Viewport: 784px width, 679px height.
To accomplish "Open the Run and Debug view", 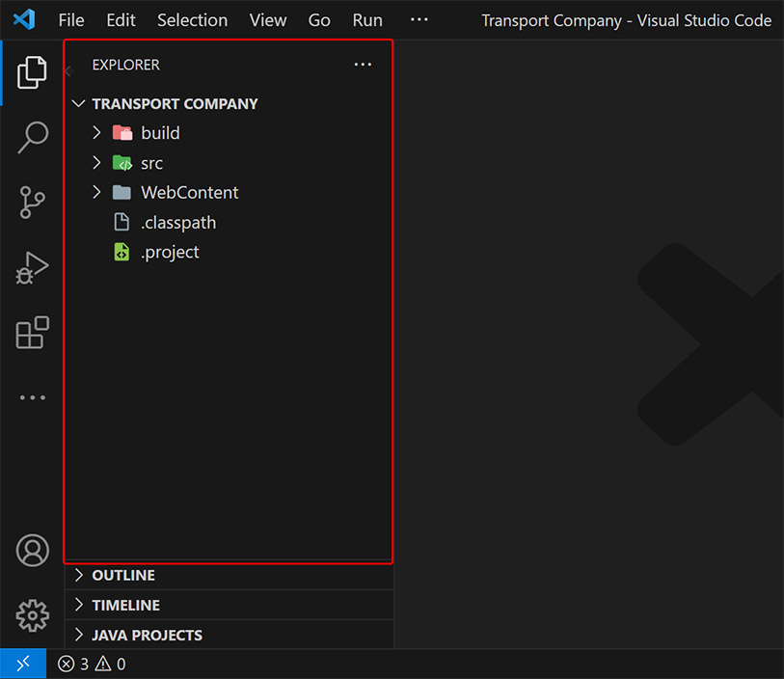I will tap(32, 268).
